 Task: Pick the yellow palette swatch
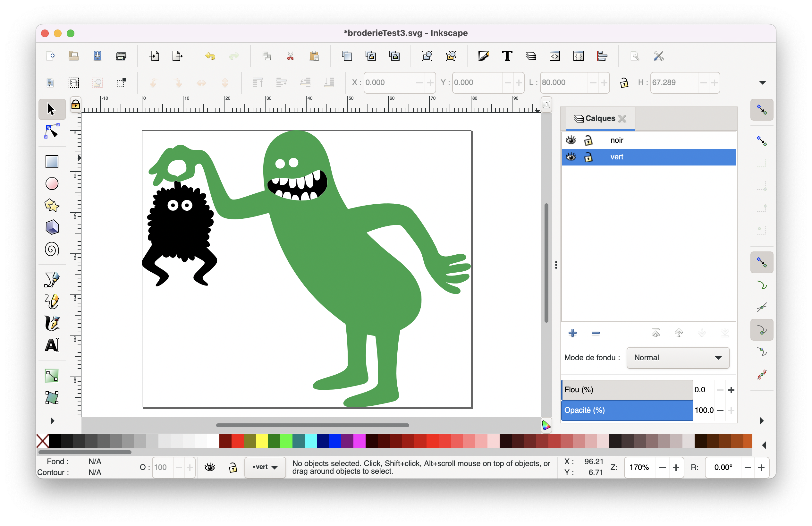(x=262, y=441)
